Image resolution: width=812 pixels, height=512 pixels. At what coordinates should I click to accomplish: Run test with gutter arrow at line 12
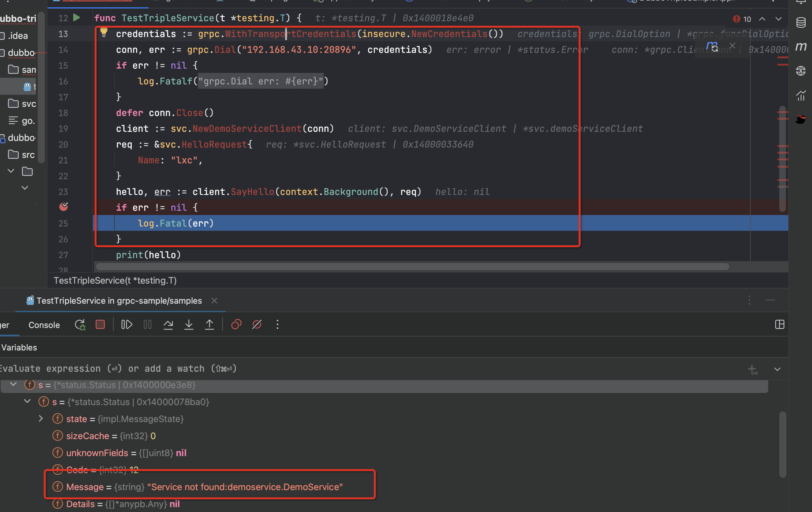pyautogui.click(x=77, y=18)
